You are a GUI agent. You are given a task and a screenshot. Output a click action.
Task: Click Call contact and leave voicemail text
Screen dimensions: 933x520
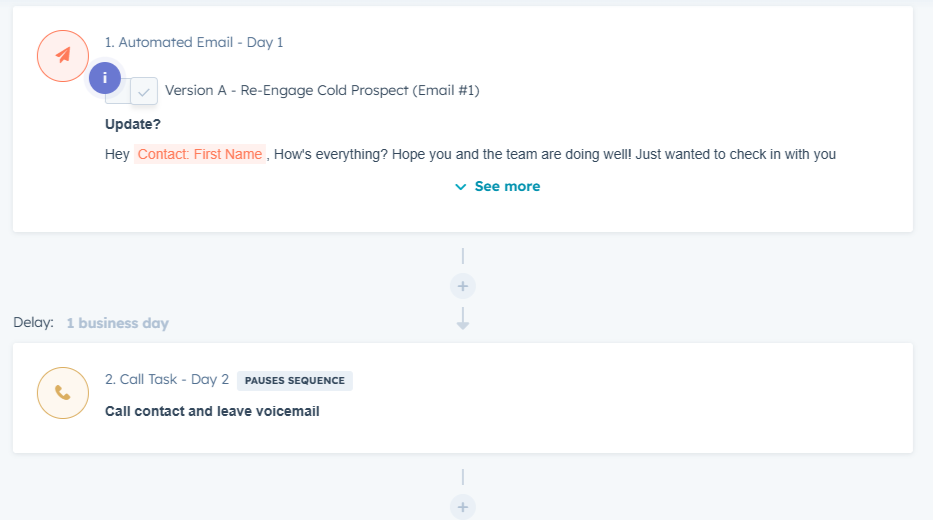pos(212,411)
